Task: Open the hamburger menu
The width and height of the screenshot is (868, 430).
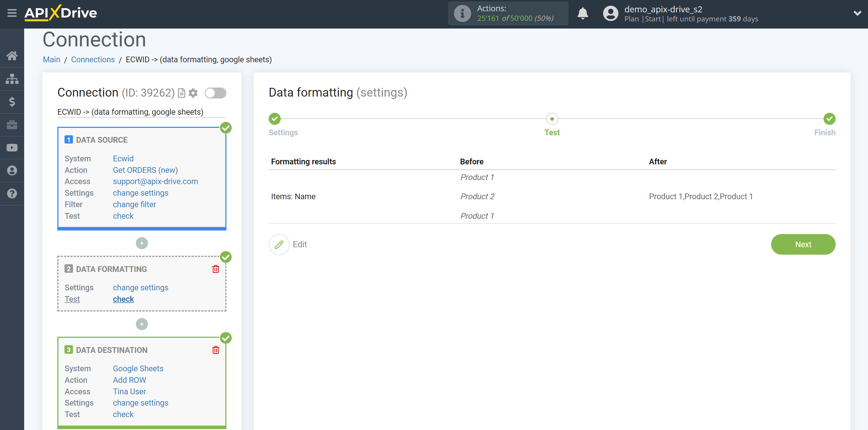Action: tap(12, 13)
